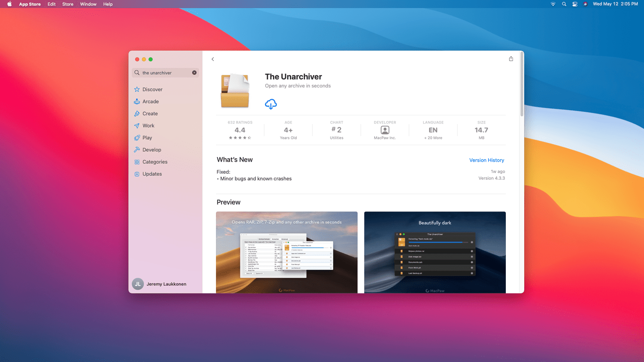Image resolution: width=644 pixels, height=362 pixels.
Task: Open the 'Beautifully dark' preview screenshot
Action: [434, 252]
